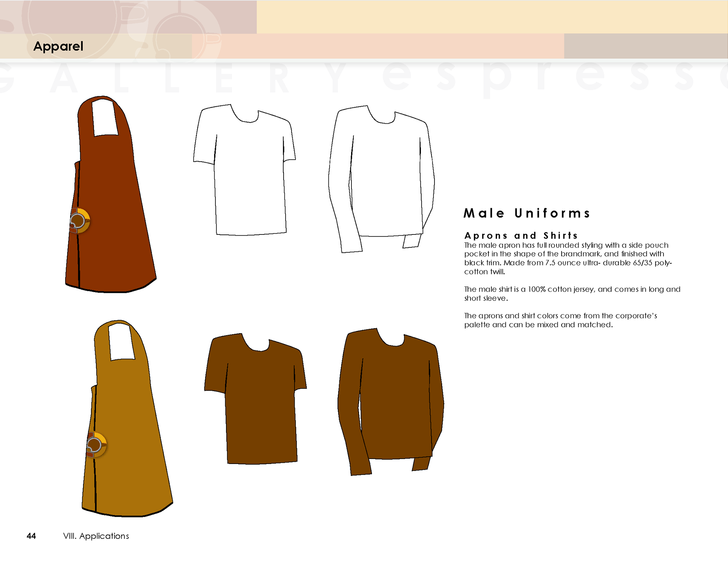Select the white short-sleeve shirt

pyautogui.click(x=245, y=170)
